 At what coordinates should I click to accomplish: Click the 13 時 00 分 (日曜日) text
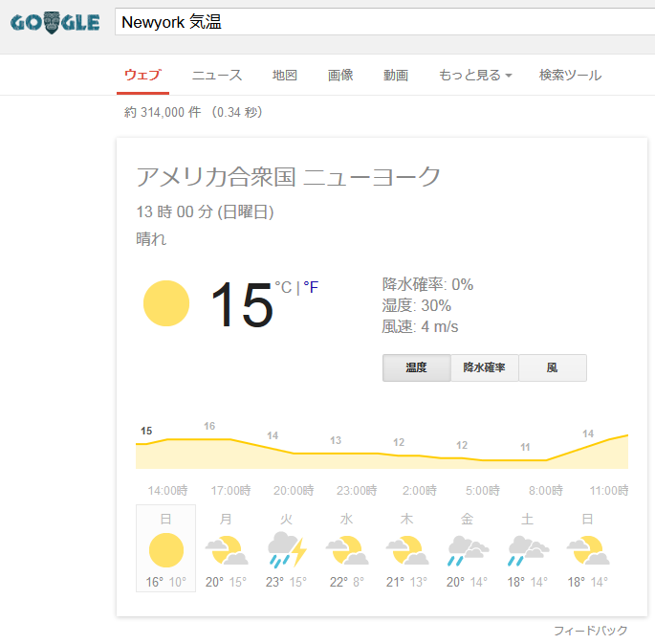click(205, 211)
